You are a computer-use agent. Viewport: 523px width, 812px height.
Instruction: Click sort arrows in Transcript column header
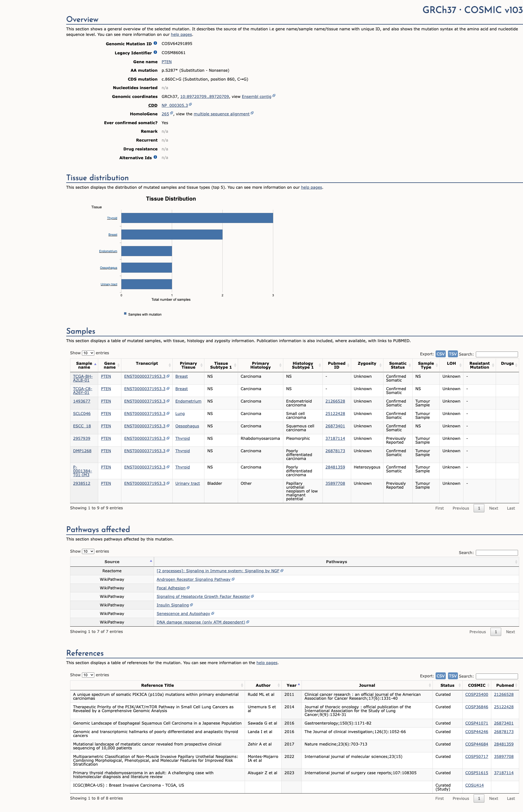(x=170, y=365)
